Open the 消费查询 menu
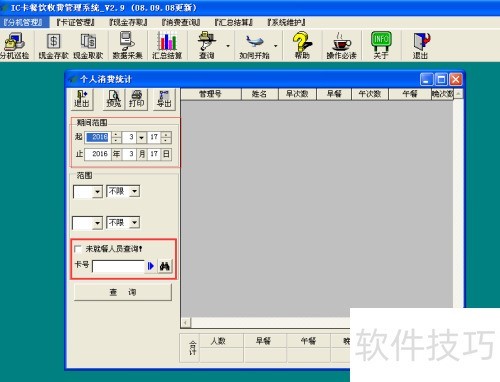Viewport: 500px width, 382px height. [x=181, y=22]
